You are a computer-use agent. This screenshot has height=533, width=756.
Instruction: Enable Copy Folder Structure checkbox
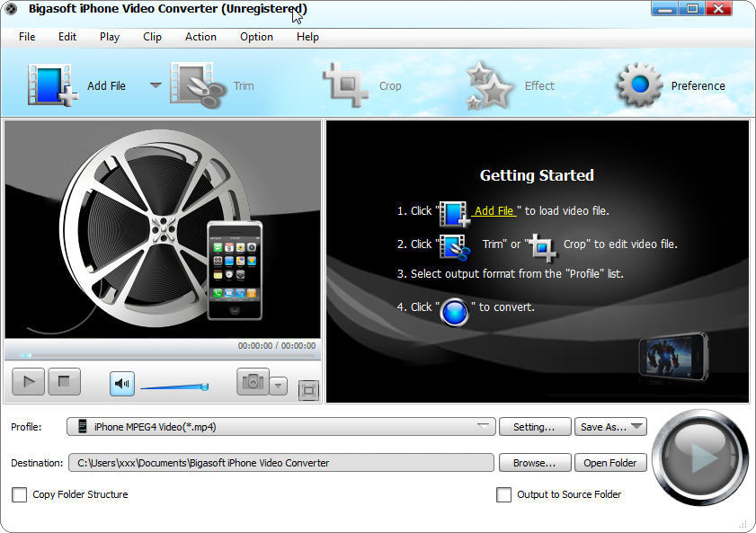tap(19, 494)
